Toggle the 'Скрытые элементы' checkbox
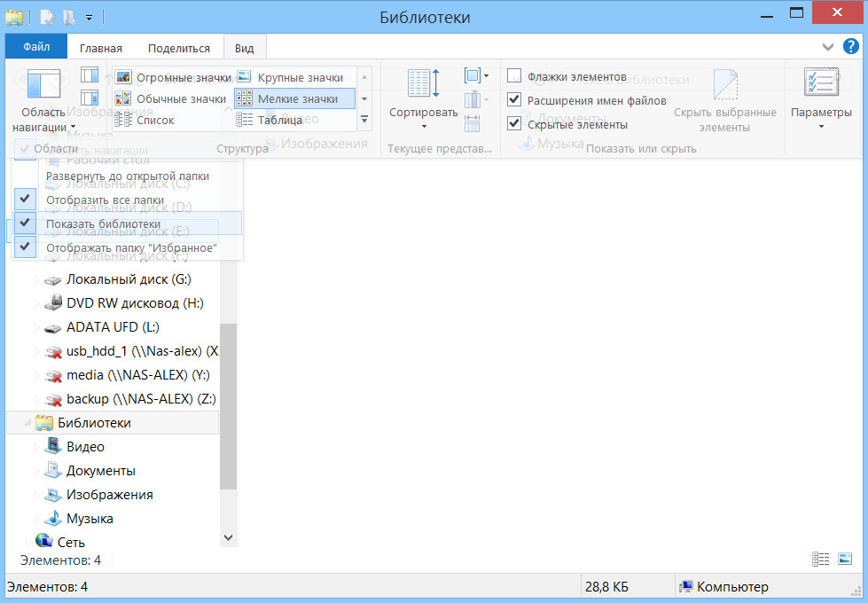Screen dimensions: 868x603 (x=514, y=124)
